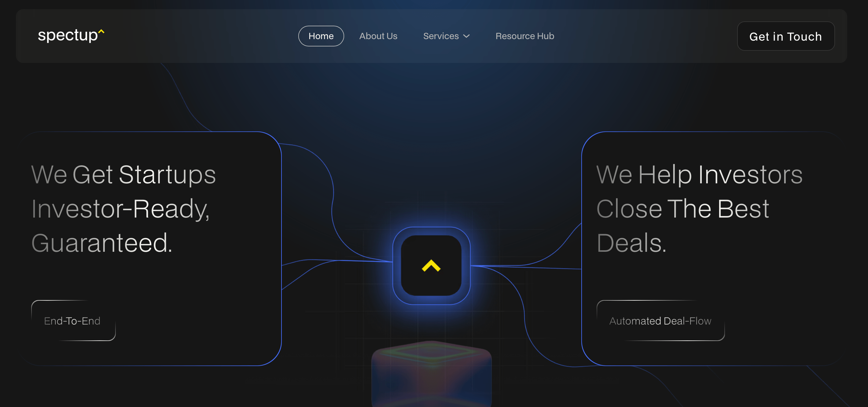The width and height of the screenshot is (868, 407).
Task: Click the Automated Deal-Flow tag
Action: [x=660, y=321]
